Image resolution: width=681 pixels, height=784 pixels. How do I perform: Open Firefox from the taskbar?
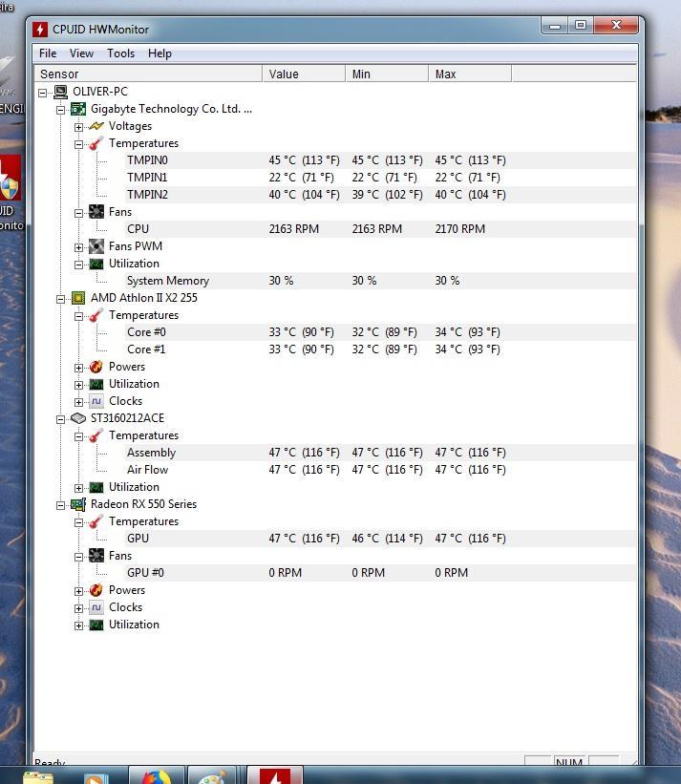[x=157, y=775]
